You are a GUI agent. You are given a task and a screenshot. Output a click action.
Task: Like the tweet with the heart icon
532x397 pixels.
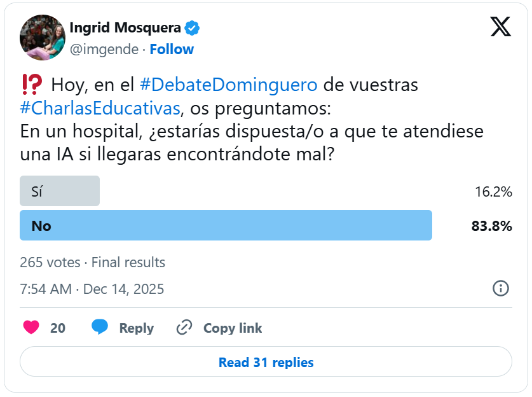(x=31, y=328)
